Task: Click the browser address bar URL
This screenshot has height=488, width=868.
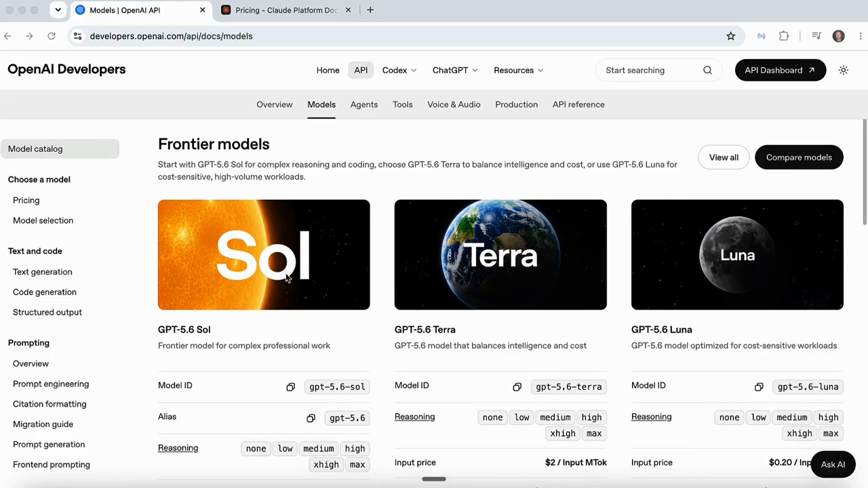Action: pos(171,37)
